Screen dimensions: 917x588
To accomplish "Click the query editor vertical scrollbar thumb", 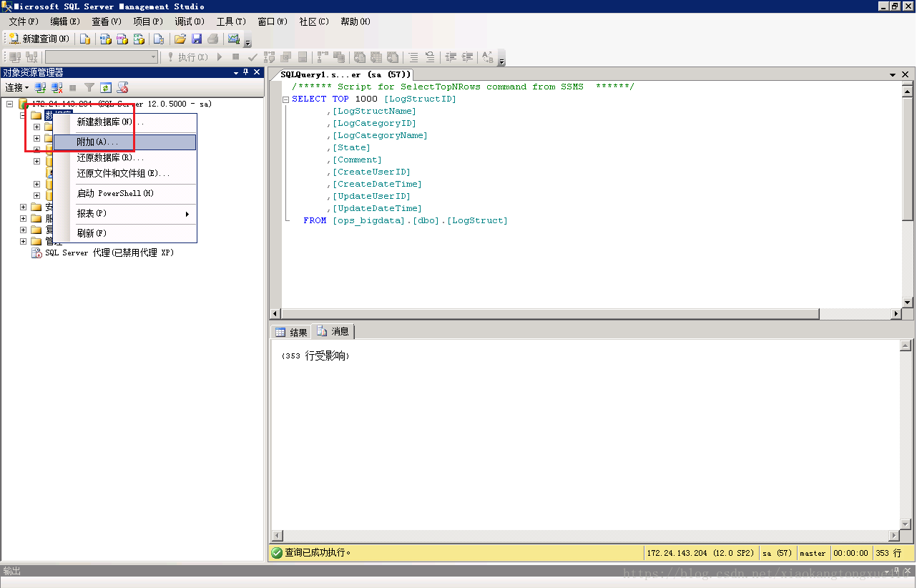I will pyautogui.click(x=908, y=157).
